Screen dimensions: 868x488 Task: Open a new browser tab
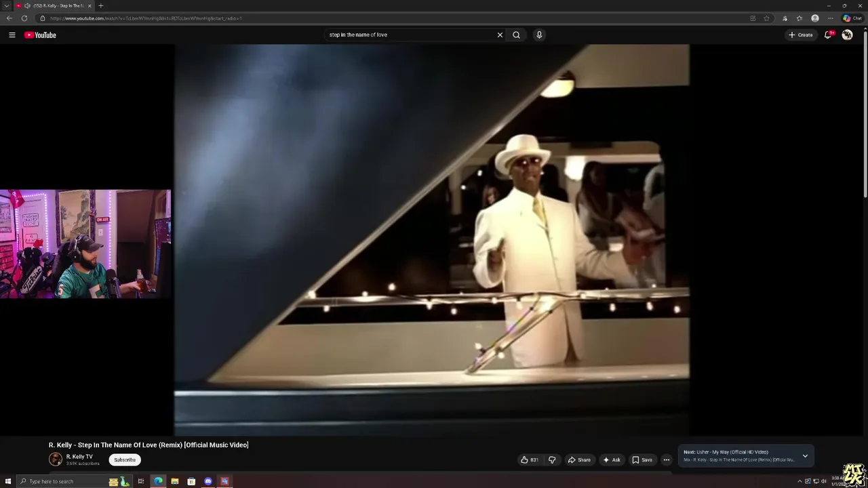(101, 5)
